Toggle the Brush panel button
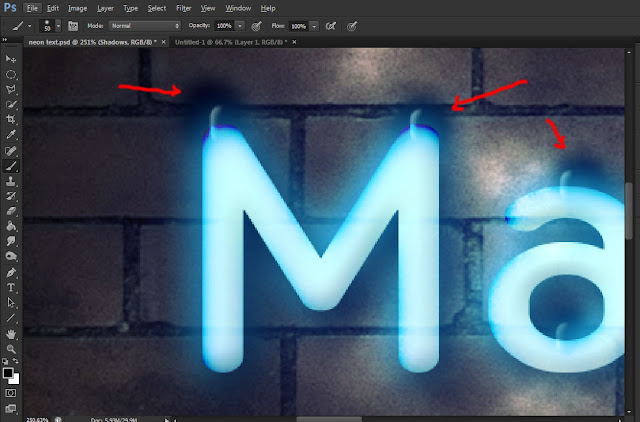The width and height of the screenshot is (640, 422). (x=73, y=26)
